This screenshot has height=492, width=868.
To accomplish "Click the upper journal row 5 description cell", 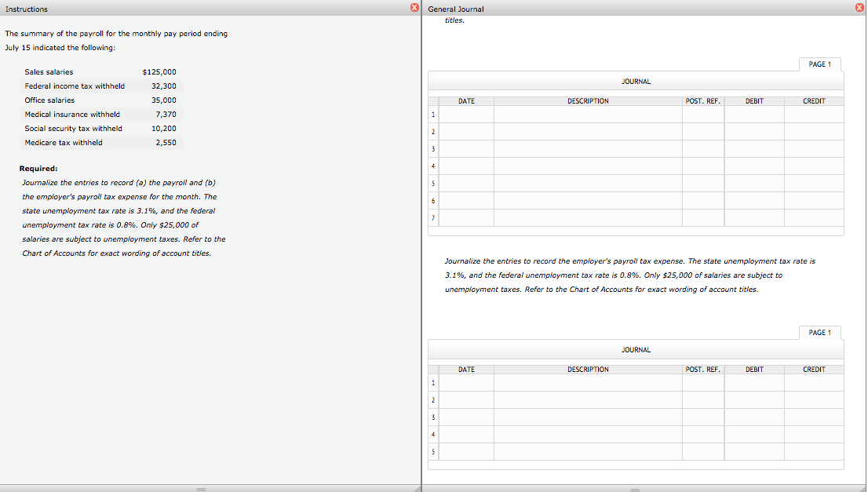I will [588, 183].
